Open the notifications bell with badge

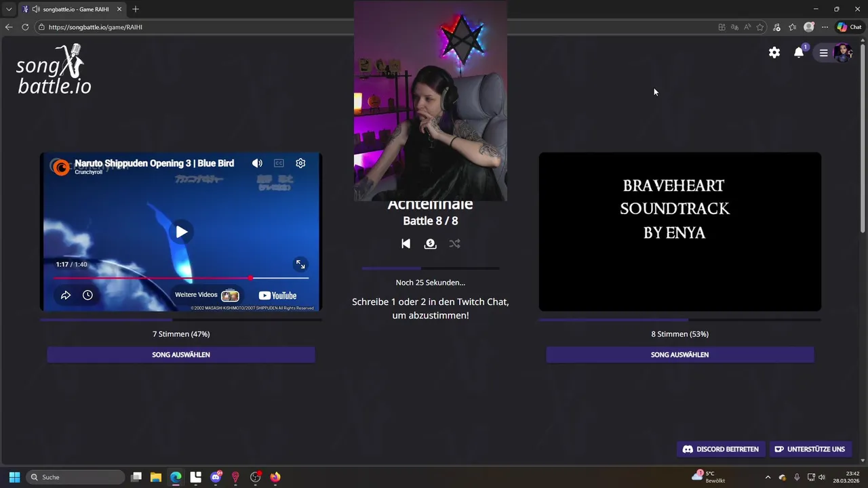[x=800, y=52]
